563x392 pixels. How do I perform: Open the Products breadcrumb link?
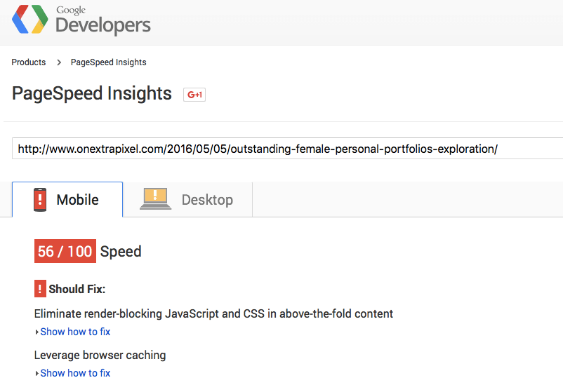coord(29,62)
